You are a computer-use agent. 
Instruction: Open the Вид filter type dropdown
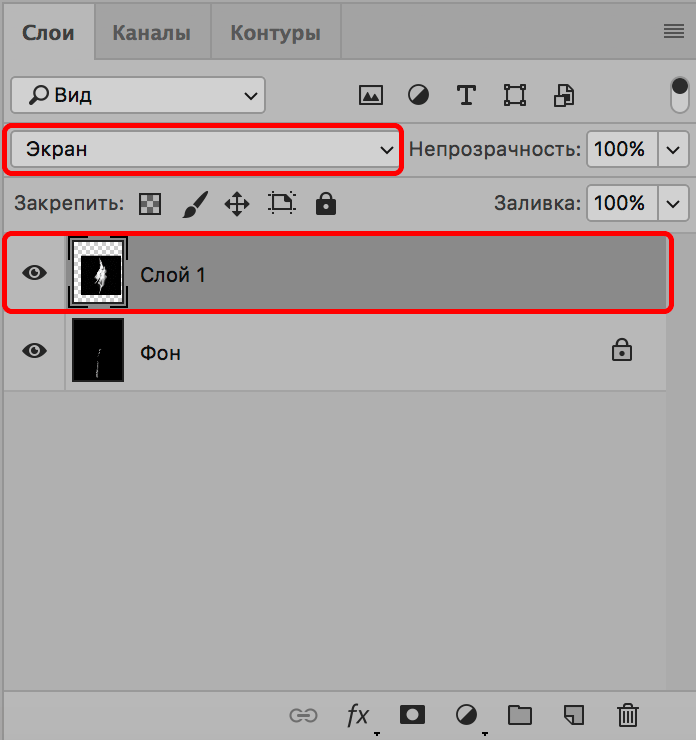pos(138,95)
